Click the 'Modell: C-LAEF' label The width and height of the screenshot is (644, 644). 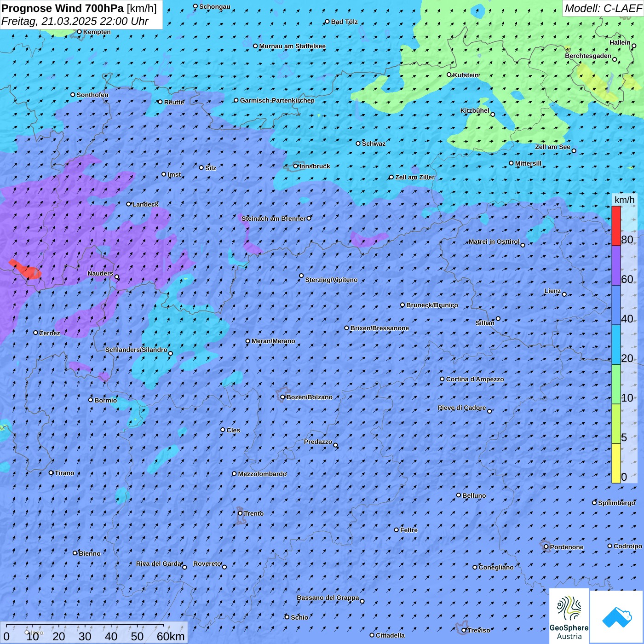tap(603, 8)
